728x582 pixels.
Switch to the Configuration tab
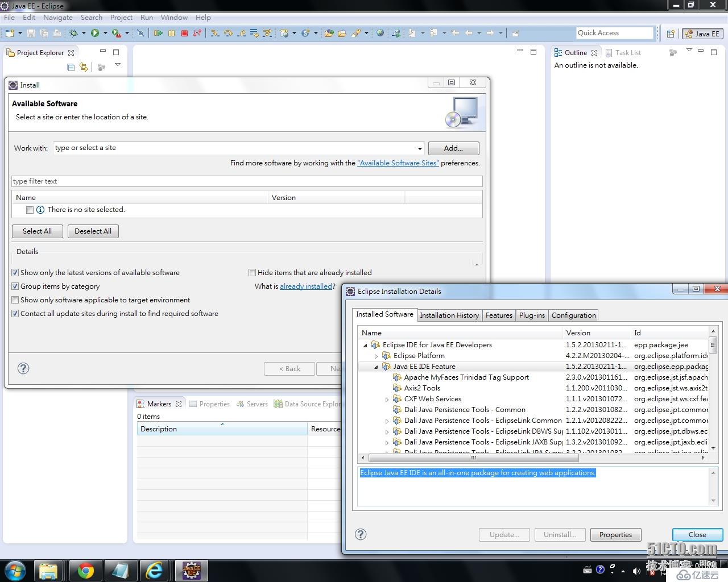[x=574, y=315]
